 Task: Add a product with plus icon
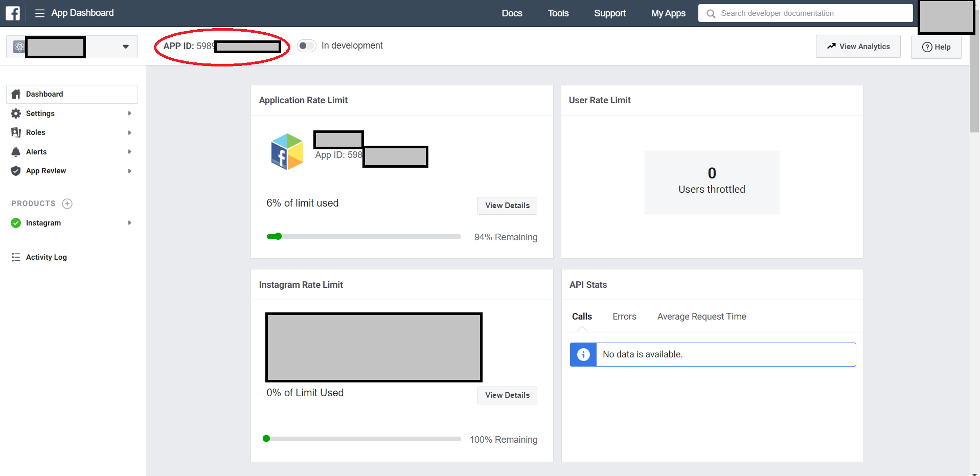[67, 203]
